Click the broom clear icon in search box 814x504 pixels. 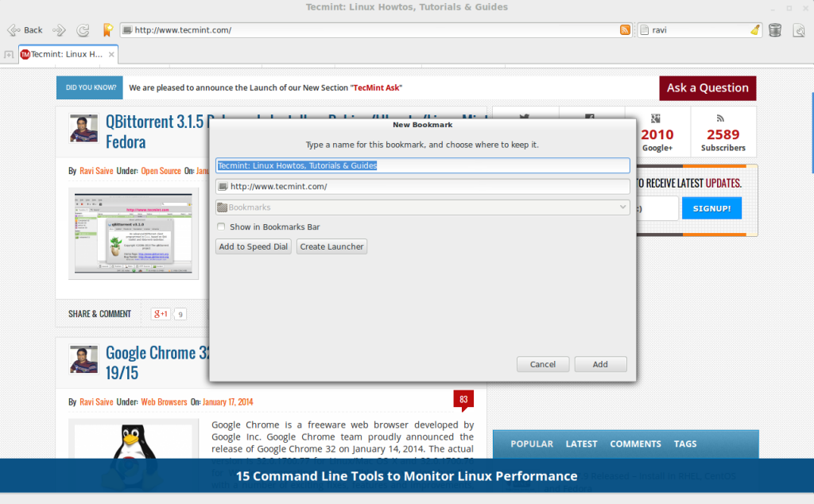tap(755, 30)
